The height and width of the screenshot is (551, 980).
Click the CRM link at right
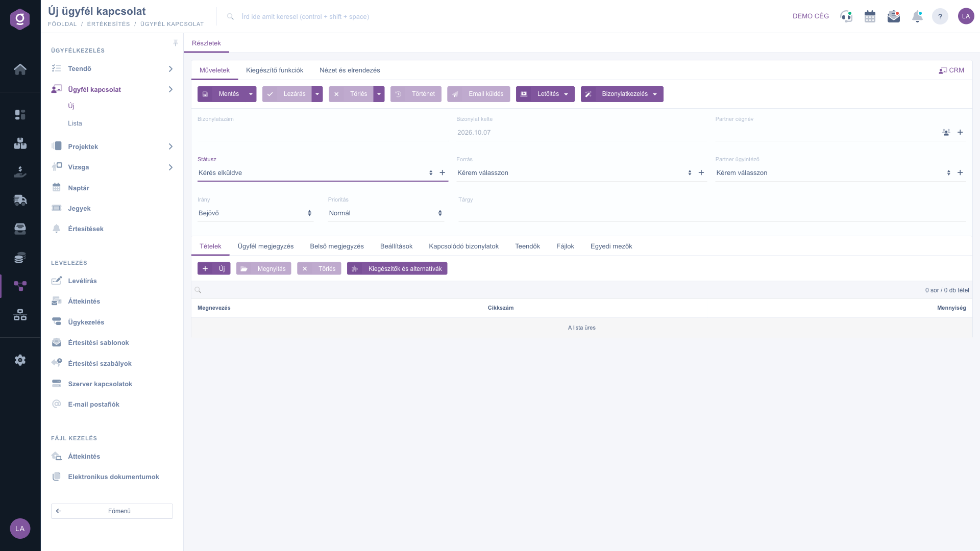click(x=951, y=70)
